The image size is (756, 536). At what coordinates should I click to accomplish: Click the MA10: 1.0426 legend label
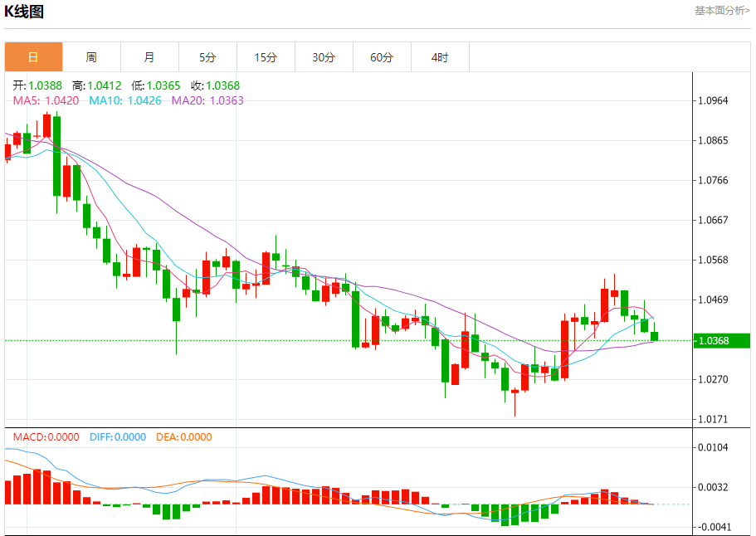point(125,100)
